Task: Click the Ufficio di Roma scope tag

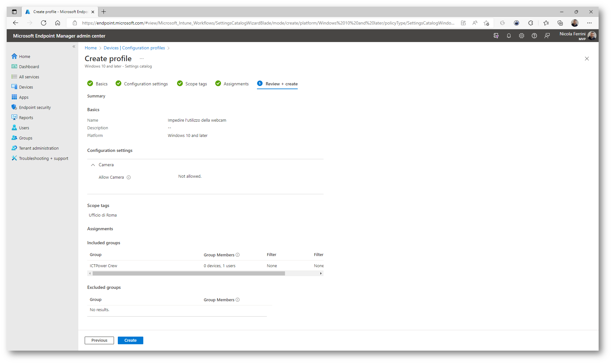Action: tap(103, 215)
